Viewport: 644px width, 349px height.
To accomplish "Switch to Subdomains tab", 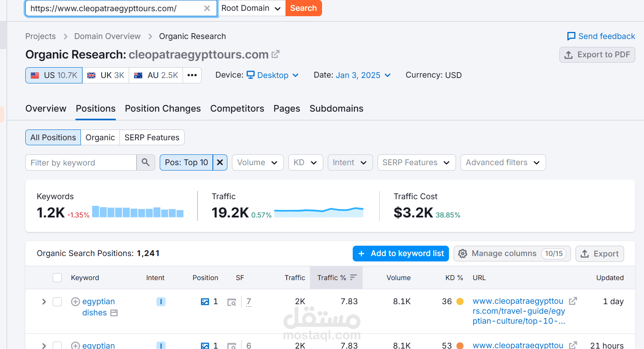I will [x=336, y=109].
